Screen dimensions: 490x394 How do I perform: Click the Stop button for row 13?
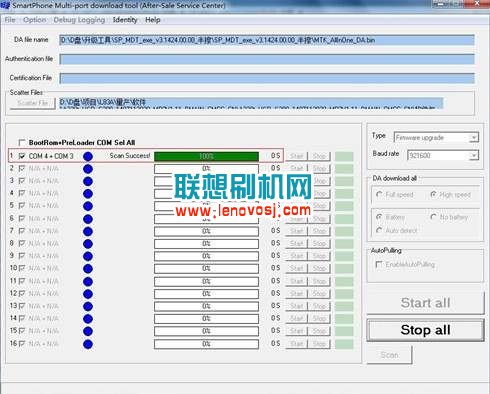pos(319,306)
